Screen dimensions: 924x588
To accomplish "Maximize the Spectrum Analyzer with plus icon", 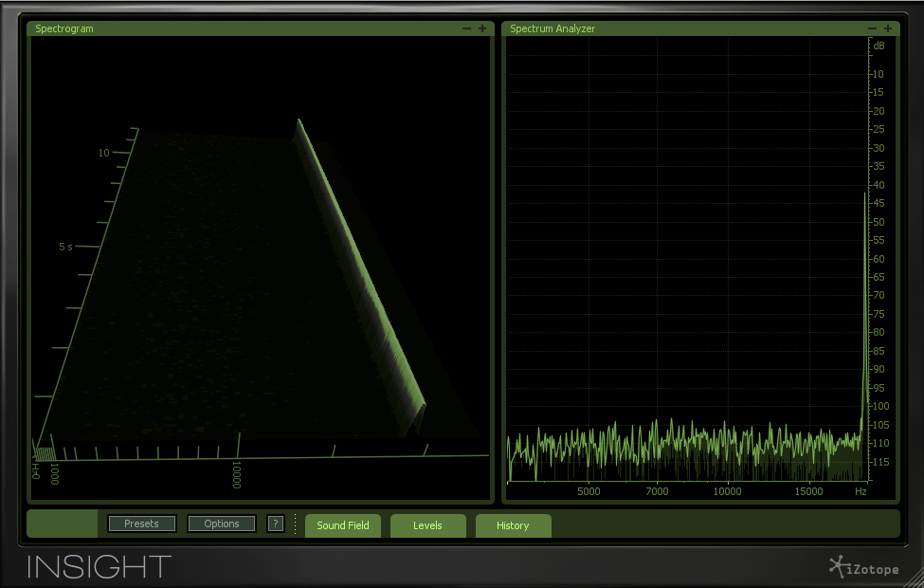I will [x=887, y=28].
